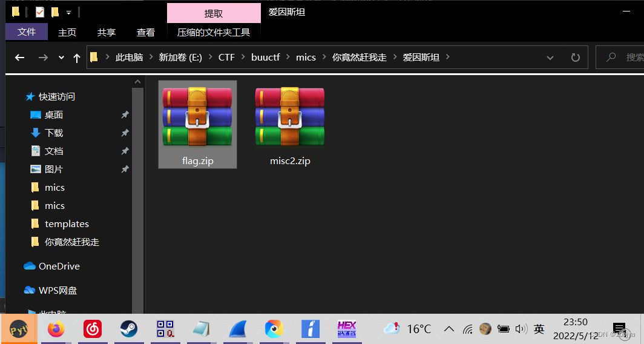644x344 pixels.
Task: Select OneDrive in the navigation pane
Action: pyautogui.click(x=59, y=266)
